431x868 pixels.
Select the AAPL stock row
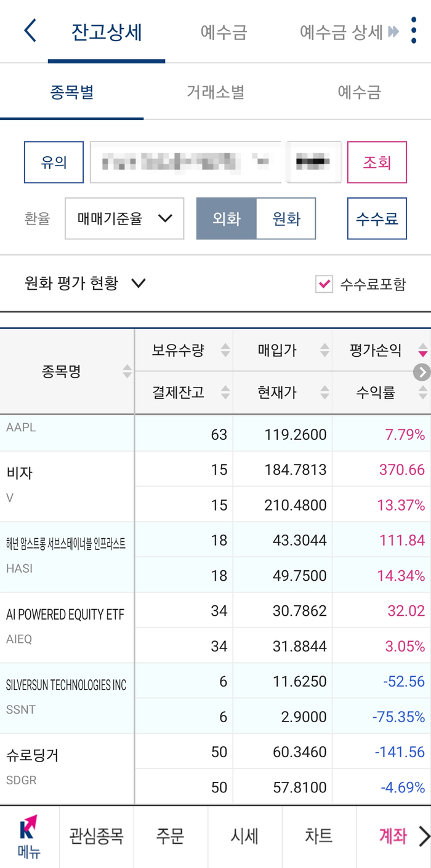click(x=216, y=433)
